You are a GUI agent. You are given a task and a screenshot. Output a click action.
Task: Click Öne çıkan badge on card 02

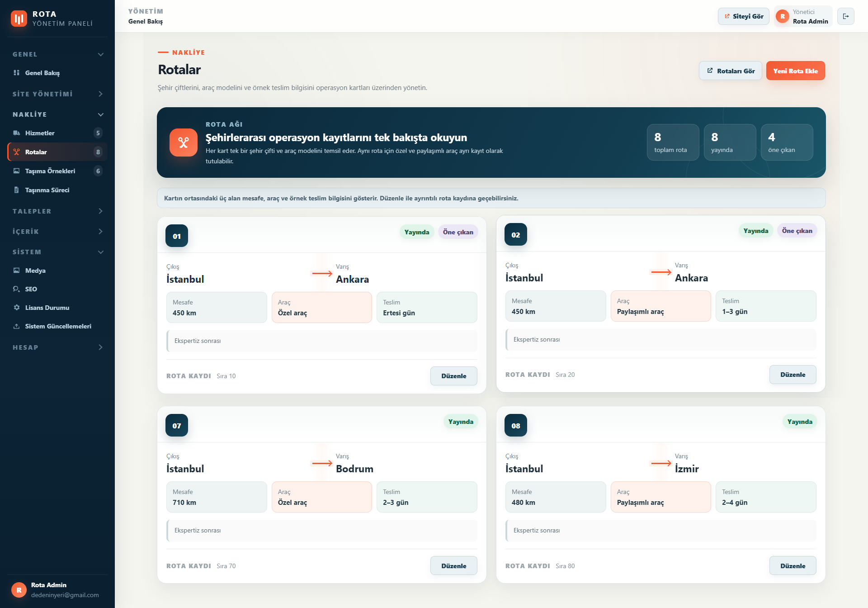[x=797, y=231]
